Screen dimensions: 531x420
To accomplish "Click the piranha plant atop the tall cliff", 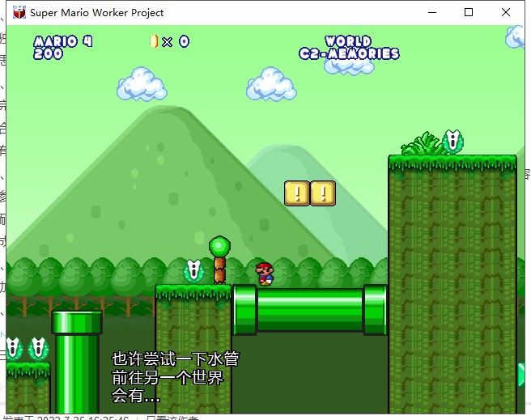I will point(452,141).
